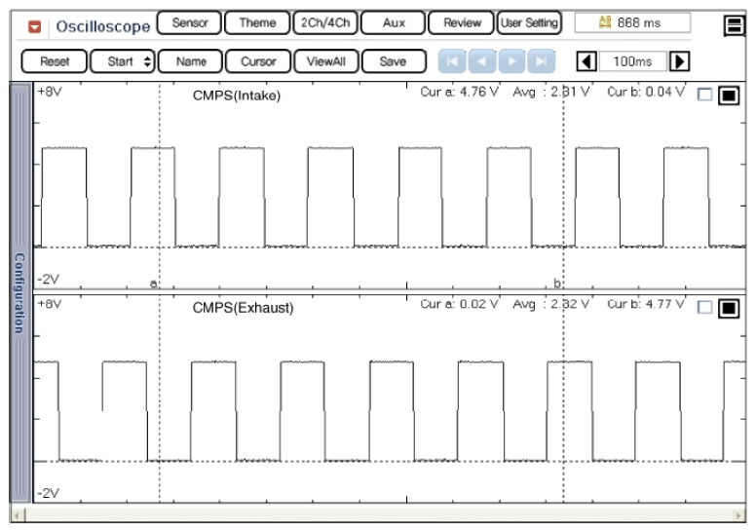756x532 pixels.
Task: Expand the Configuration side panel
Action: [19, 293]
